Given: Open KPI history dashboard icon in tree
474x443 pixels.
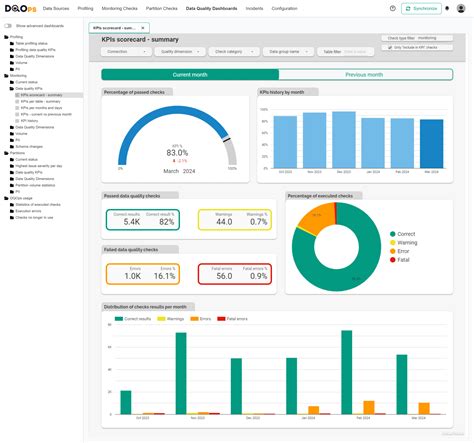Looking at the screenshot, I should pyautogui.click(x=17, y=121).
